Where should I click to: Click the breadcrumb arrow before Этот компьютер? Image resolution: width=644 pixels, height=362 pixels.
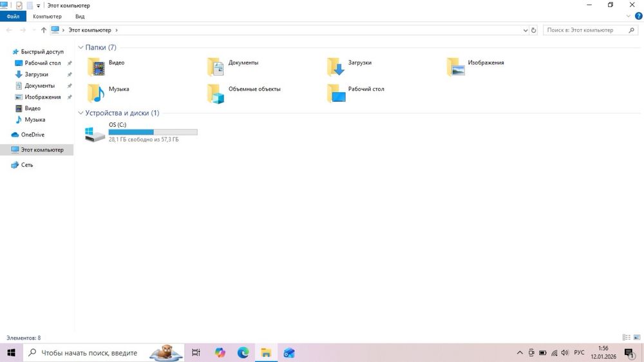pyautogui.click(x=63, y=30)
